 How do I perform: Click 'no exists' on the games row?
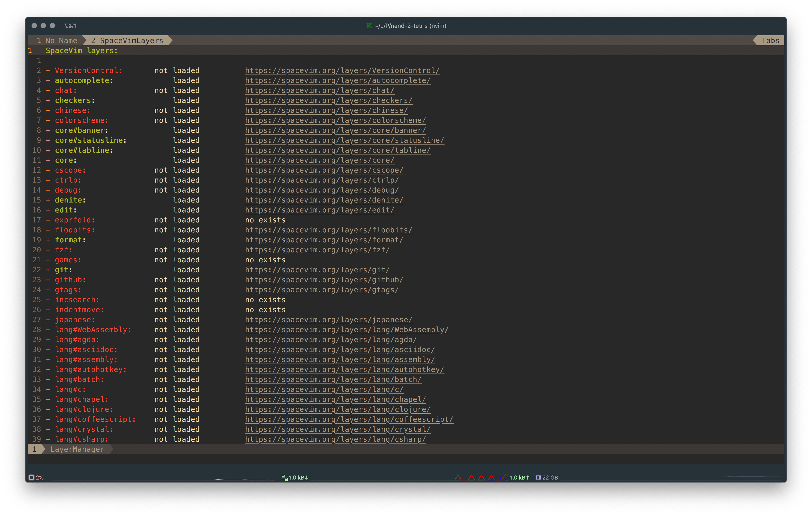[265, 260]
